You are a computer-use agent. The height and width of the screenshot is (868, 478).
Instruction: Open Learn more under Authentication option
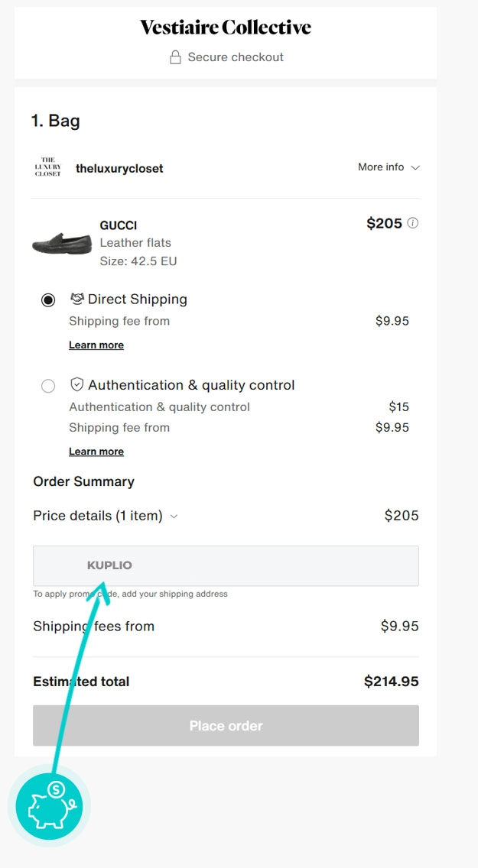coord(96,452)
